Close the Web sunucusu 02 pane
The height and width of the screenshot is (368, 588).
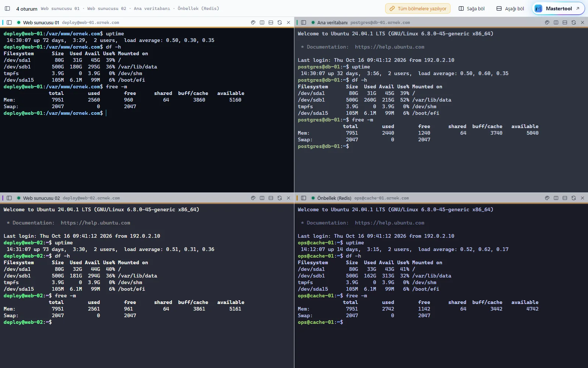pos(288,198)
